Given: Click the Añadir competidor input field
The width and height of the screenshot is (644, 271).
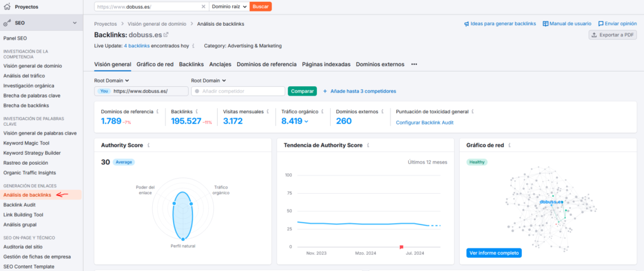Looking at the screenshot, I should pyautogui.click(x=238, y=91).
